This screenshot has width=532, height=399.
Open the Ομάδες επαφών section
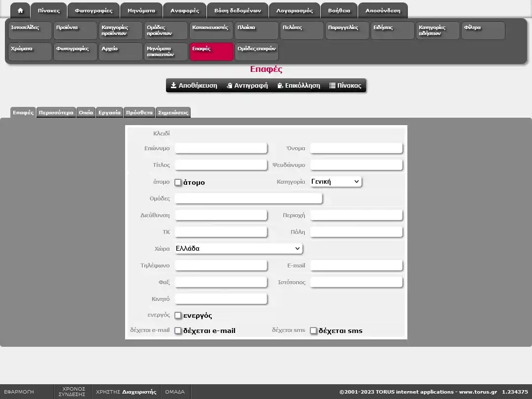tap(257, 52)
